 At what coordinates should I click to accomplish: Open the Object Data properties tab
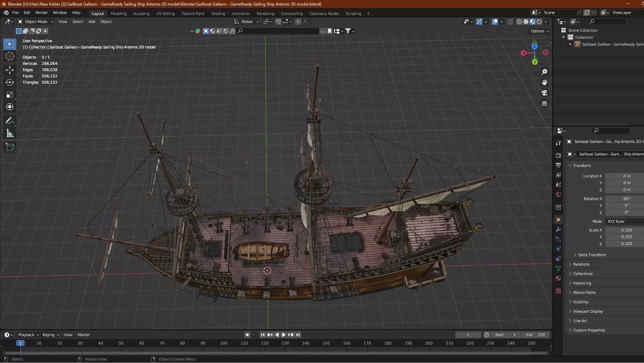[558, 269]
